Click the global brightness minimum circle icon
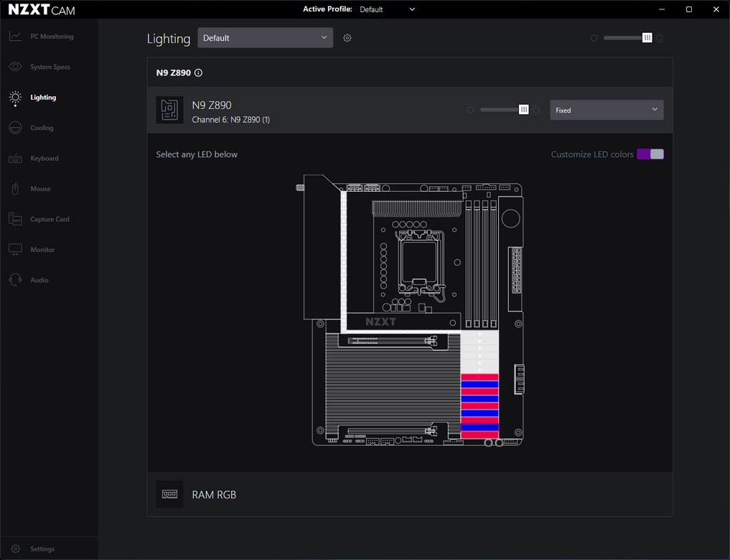Viewport: 730px width, 560px height. 594,38
